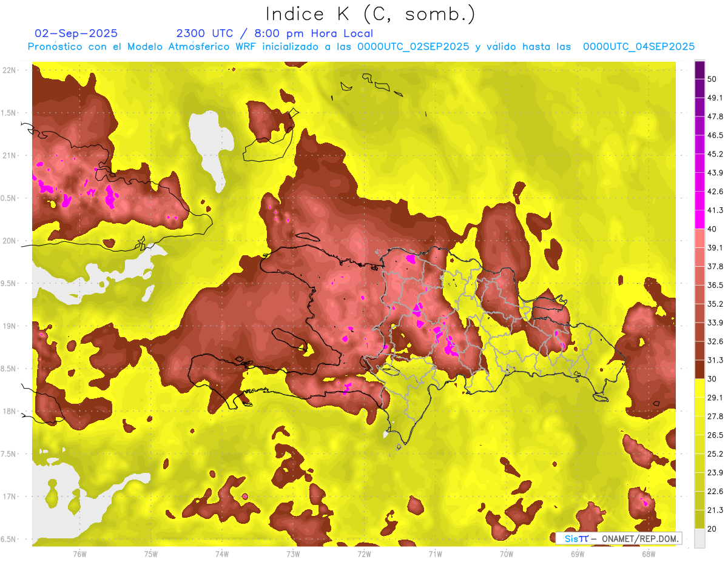Click the '22.6' colorbar value

[x=715, y=491]
